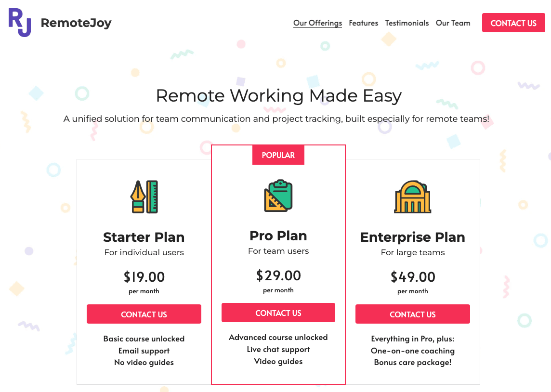Screen dimensions: 551x392
Task: Select the Enterprise Plan heading
Action: [413, 237]
